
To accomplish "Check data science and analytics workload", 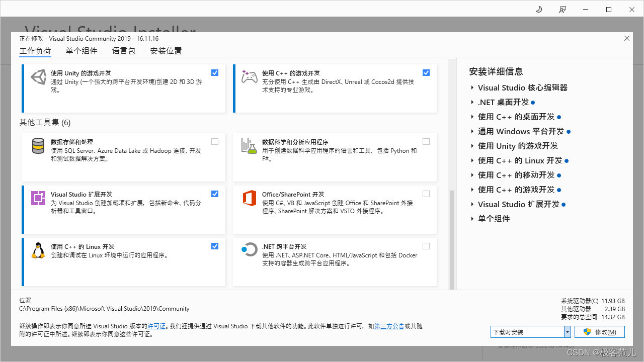I will pyautogui.click(x=426, y=142).
